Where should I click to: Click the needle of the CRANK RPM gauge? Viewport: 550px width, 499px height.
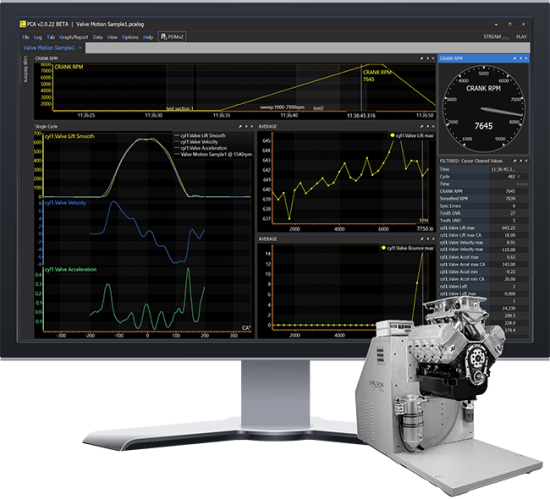503,112
